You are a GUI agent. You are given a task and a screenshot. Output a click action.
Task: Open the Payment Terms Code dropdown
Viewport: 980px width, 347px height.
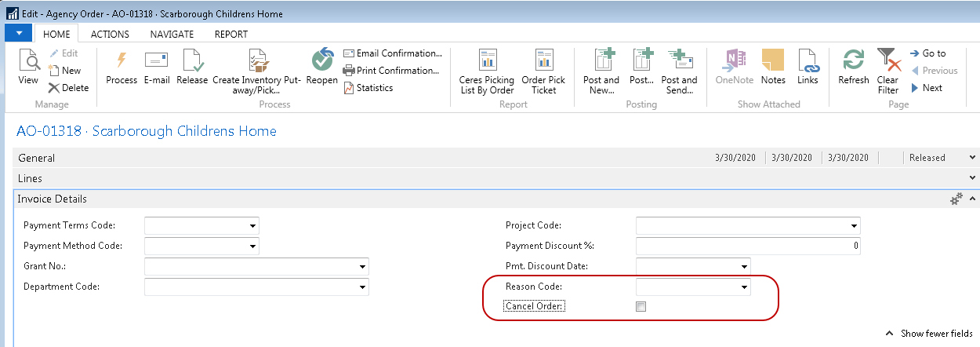tap(252, 226)
